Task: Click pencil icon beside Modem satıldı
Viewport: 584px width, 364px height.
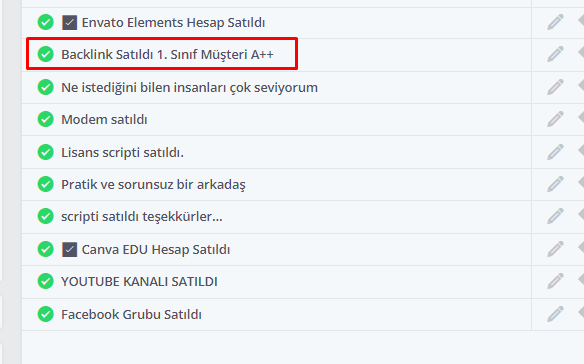Action: [555, 119]
